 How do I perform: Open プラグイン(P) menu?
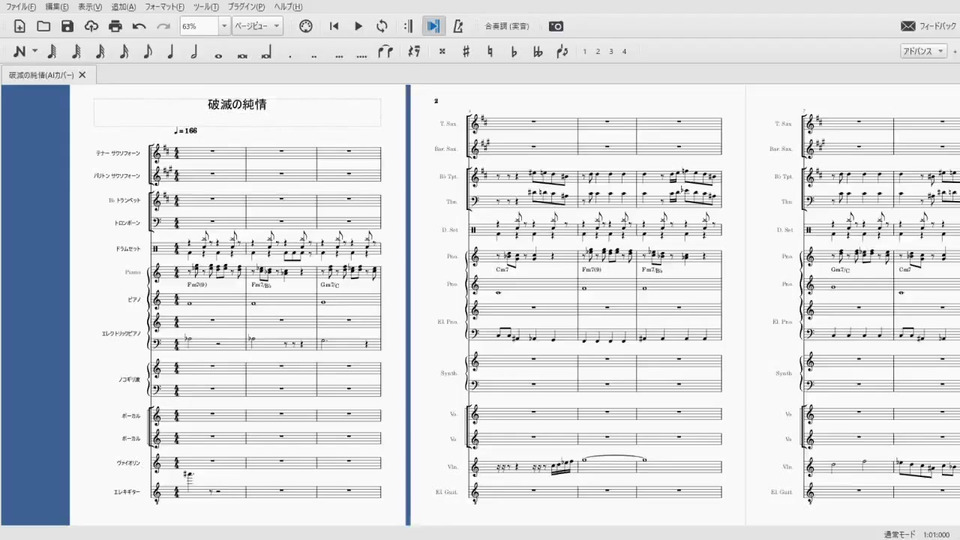pos(247,7)
